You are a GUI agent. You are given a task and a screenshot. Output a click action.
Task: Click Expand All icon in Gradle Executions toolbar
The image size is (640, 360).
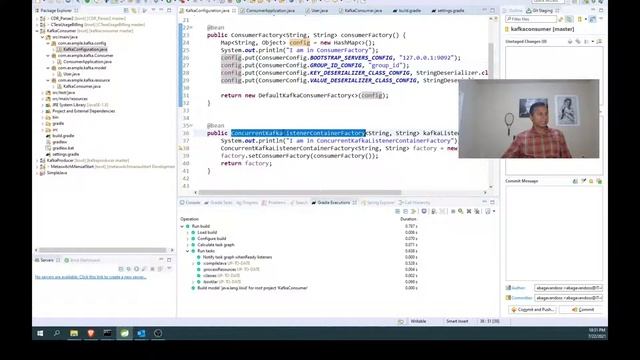click(x=398, y=211)
